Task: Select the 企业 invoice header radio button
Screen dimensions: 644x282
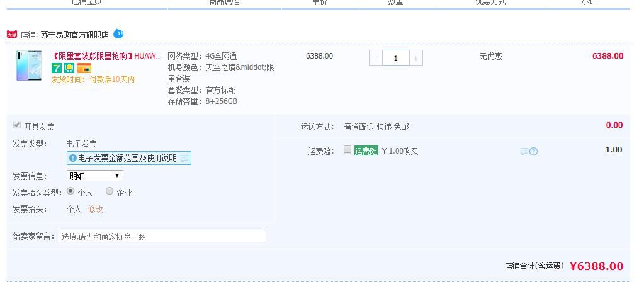Action: point(110,191)
